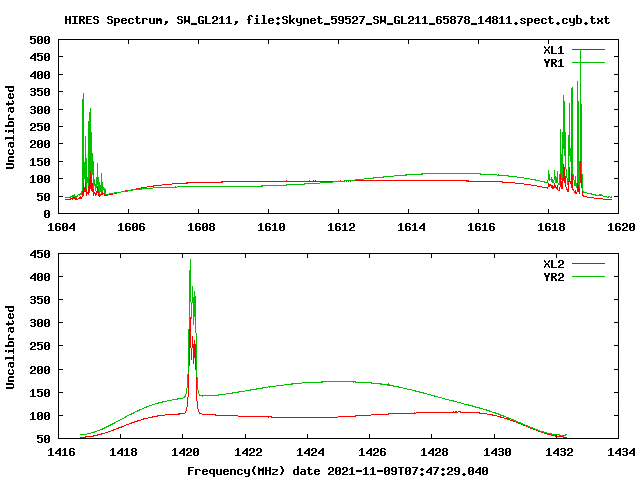Click the 1424 tick label

click(310, 452)
